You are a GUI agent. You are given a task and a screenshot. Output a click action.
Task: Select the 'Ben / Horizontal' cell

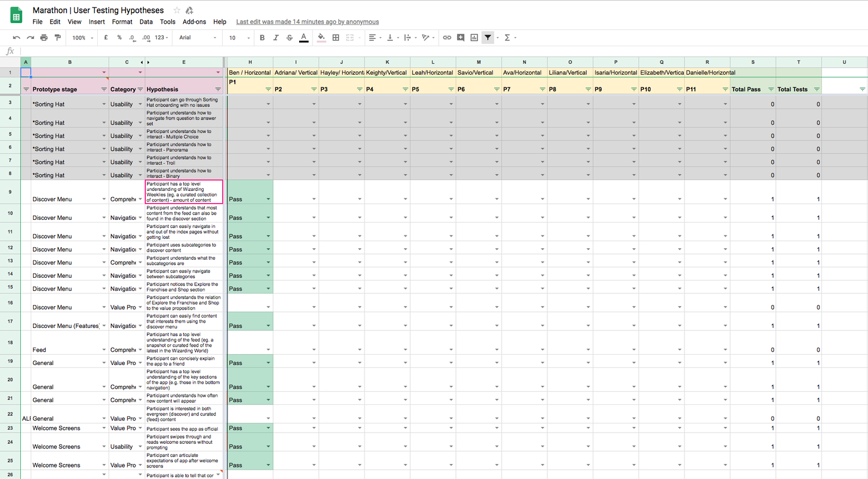pos(250,72)
